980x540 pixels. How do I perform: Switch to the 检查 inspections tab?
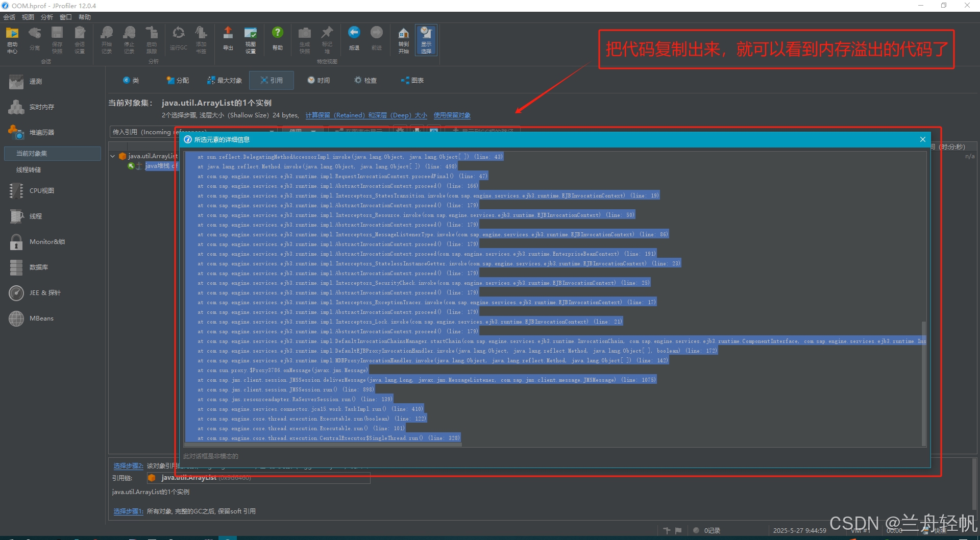pos(365,81)
